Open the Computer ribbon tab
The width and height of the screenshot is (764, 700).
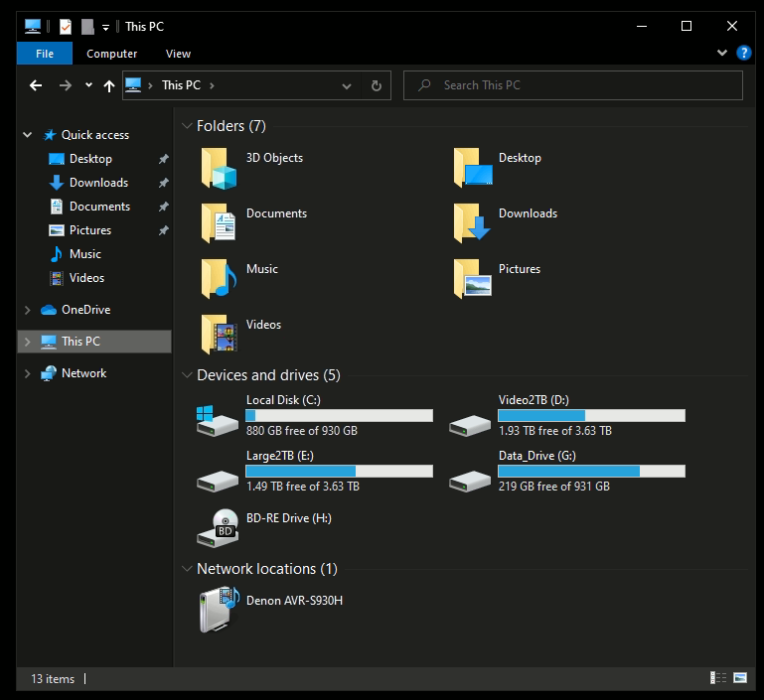click(x=111, y=54)
